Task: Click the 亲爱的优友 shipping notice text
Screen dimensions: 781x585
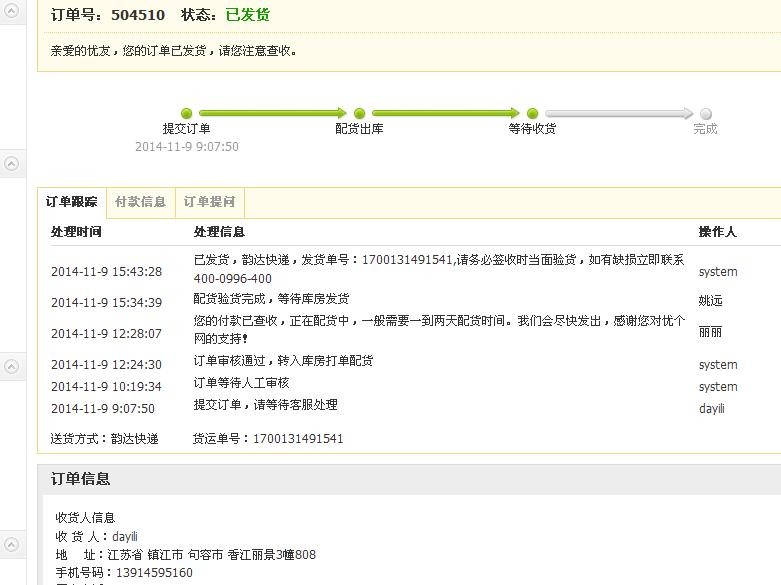Action: 174,51
